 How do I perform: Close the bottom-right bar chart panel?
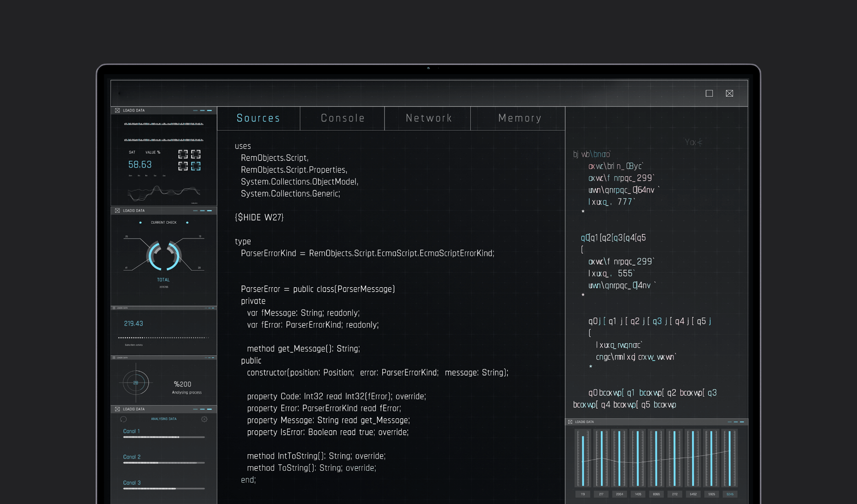coord(570,422)
